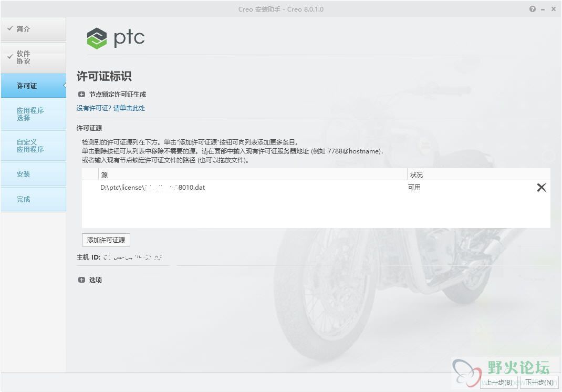Click the 许可证源 section label
Screen dimensions: 562x392
(89, 128)
